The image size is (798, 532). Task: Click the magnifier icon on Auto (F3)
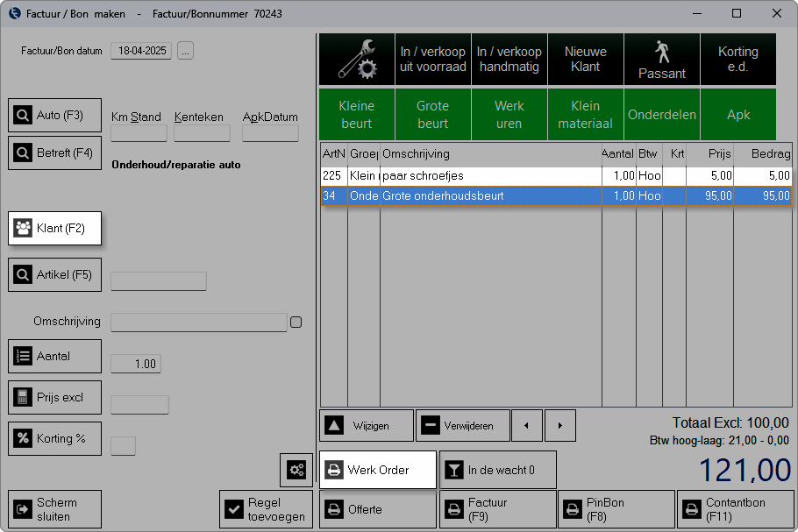click(23, 115)
